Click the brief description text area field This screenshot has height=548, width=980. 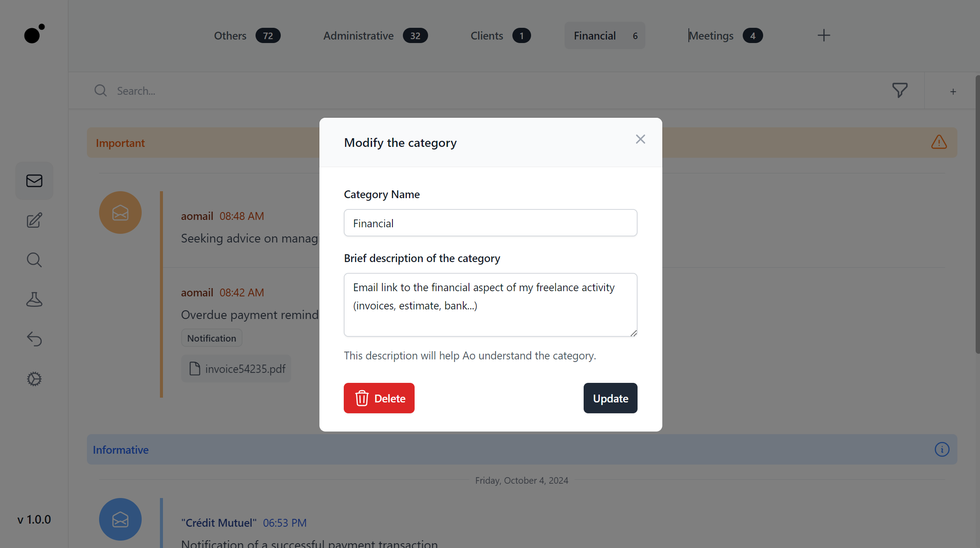click(489, 305)
